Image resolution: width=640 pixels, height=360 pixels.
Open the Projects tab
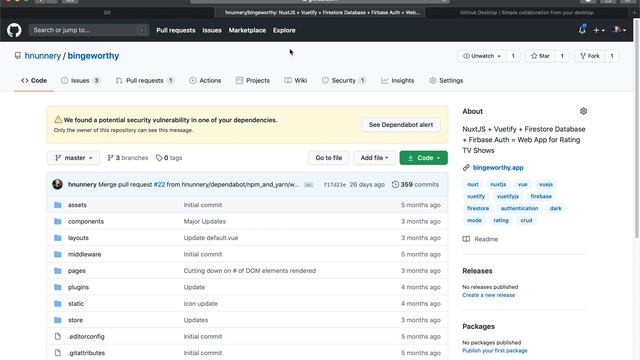[253, 80]
